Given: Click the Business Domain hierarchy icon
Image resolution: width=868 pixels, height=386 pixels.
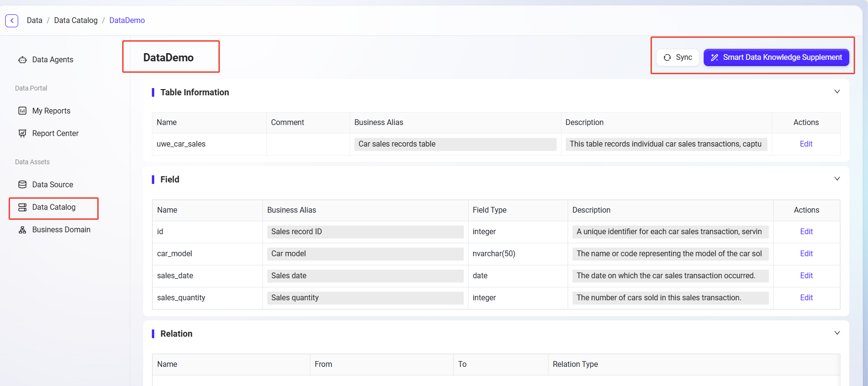Looking at the screenshot, I should click(x=23, y=230).
